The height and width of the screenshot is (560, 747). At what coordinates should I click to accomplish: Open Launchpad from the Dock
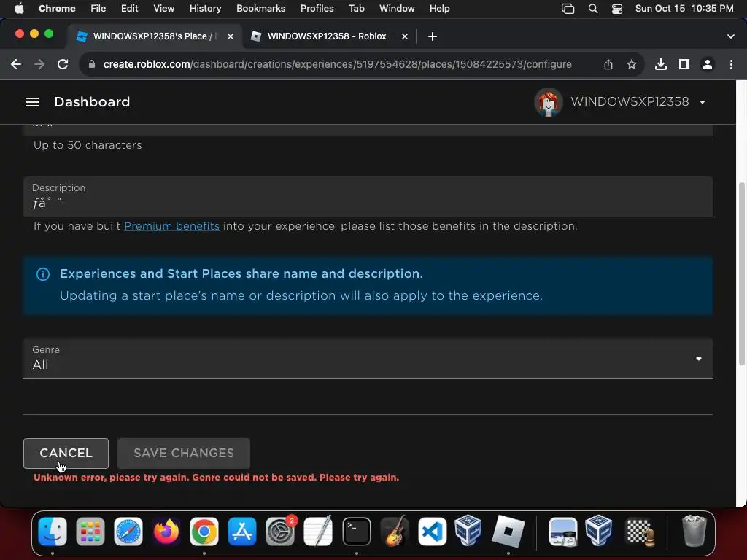point(90,532)
